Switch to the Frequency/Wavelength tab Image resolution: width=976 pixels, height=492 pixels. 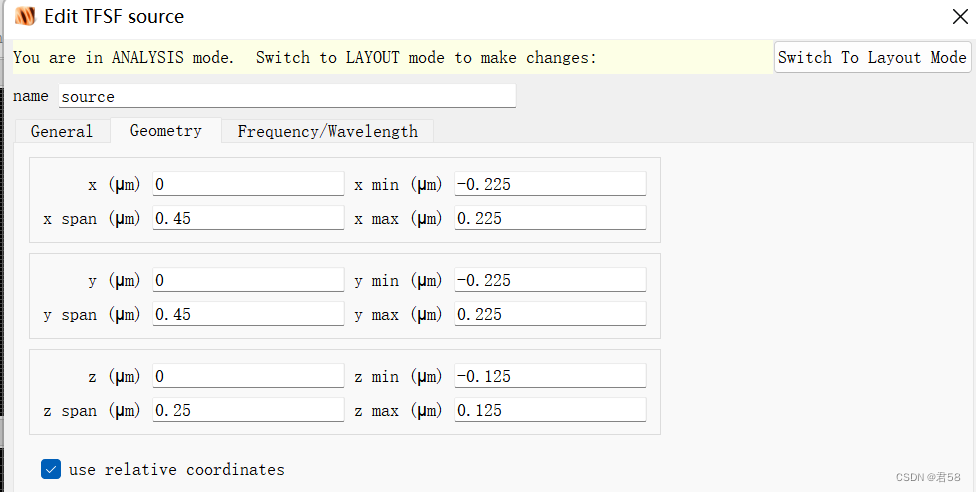[327, 131]
